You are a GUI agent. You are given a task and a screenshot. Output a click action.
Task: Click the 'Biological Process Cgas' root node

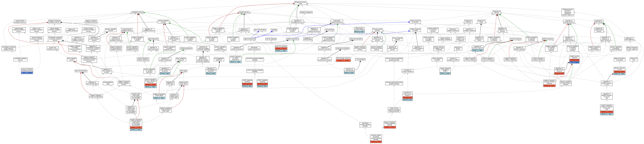pyautogui.click(x=300, y=3)
